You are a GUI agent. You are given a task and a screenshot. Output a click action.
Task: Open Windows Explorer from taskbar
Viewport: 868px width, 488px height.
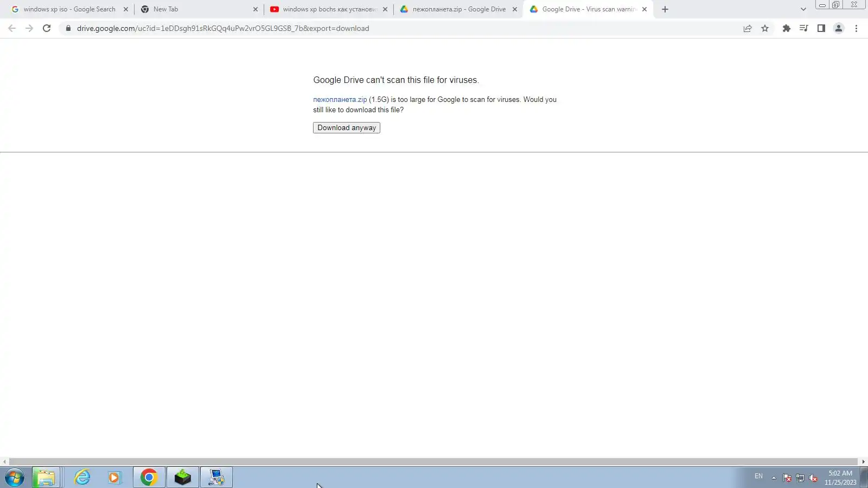click(46, 478)
